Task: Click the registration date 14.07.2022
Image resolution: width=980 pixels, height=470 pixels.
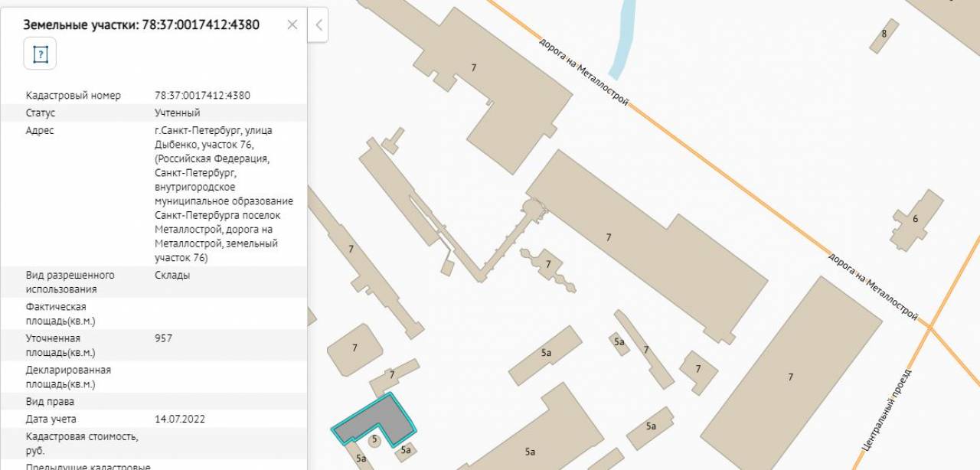Action: tap(179, 419)
